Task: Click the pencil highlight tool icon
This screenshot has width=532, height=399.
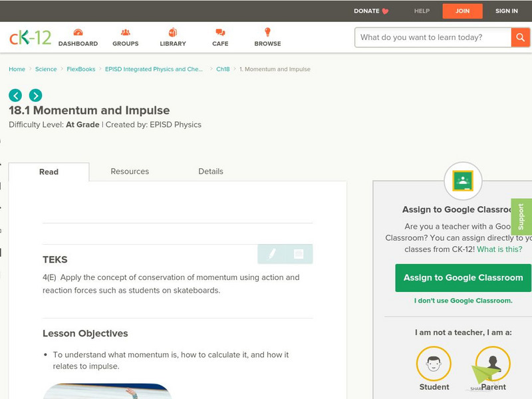Action: 272,254
